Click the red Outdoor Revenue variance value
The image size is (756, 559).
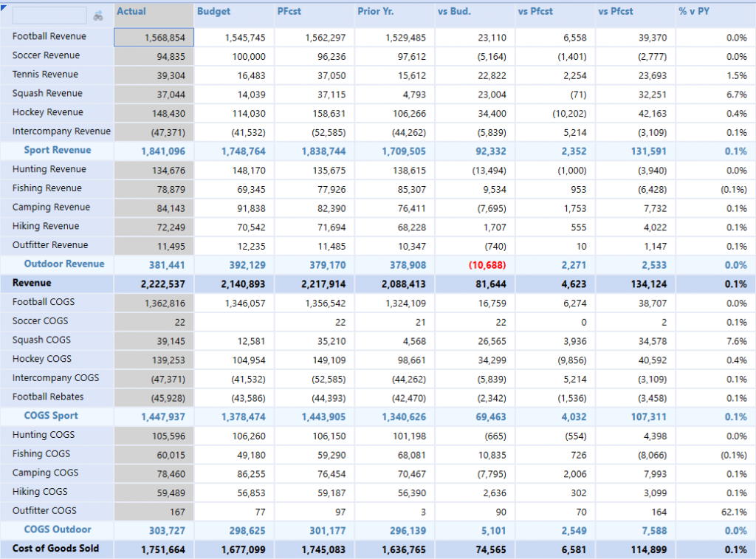tap(486, 264)
